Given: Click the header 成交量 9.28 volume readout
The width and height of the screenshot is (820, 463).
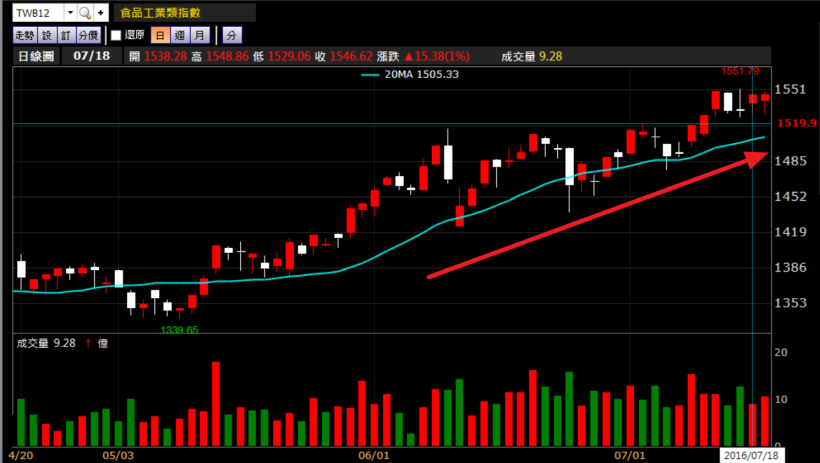Looking at the screenshot, I should (x=531, y=56).
